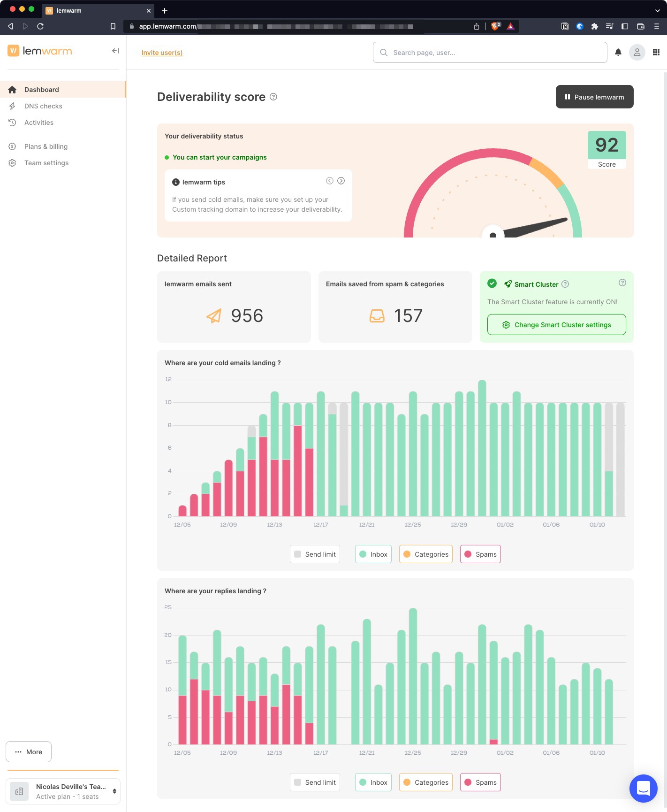Select the lemwarm browser tab
The image size is (667, 812).
click(x=98, y=10)
